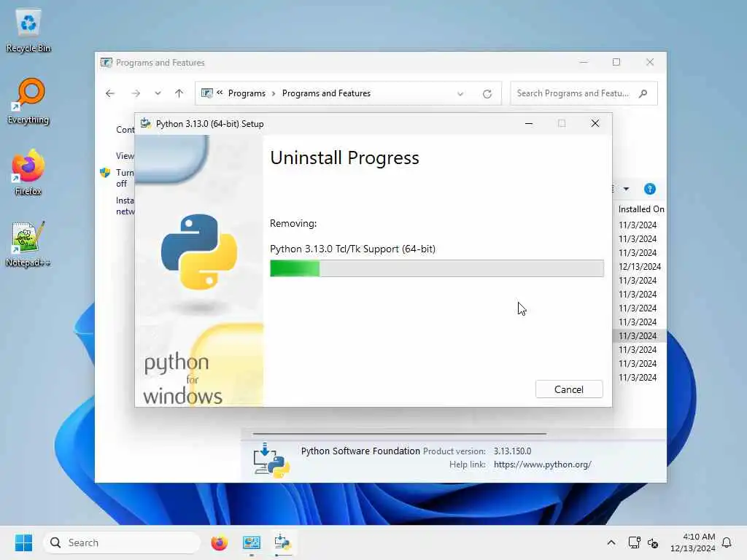Image resolution: width=747 pixels, height=560 pixels.
Task: Cancel the Python uninstall
Action: [569, 389]
